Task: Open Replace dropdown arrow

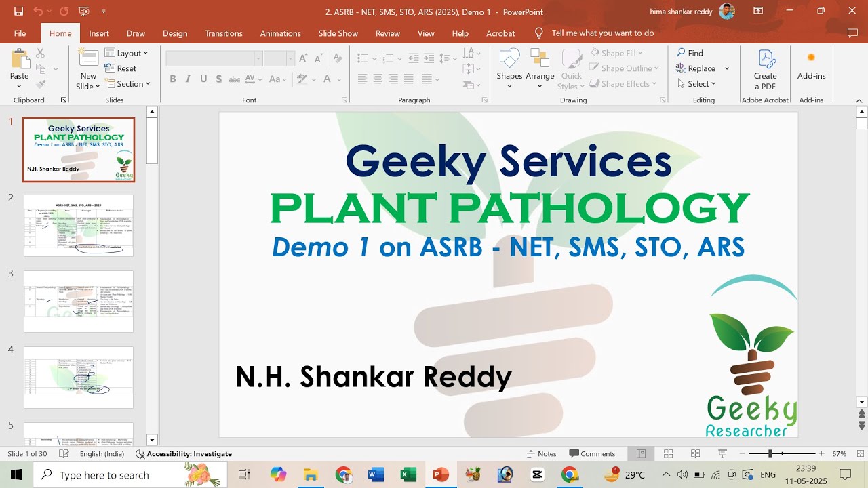Action: [x=726, y=68]
